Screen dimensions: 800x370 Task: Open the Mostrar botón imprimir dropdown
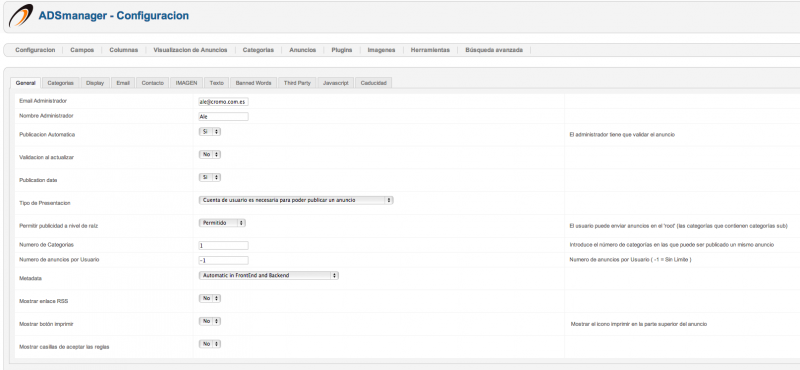click(210, 321)
